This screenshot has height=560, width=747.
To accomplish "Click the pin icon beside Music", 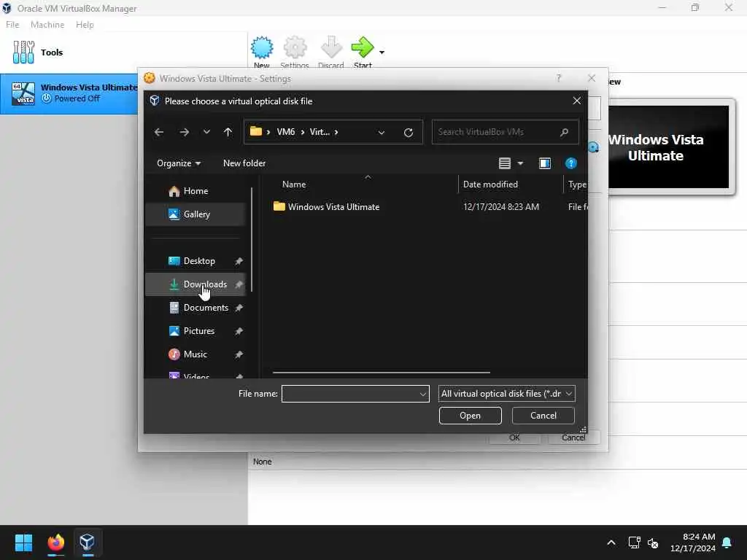I will (239, 354).
